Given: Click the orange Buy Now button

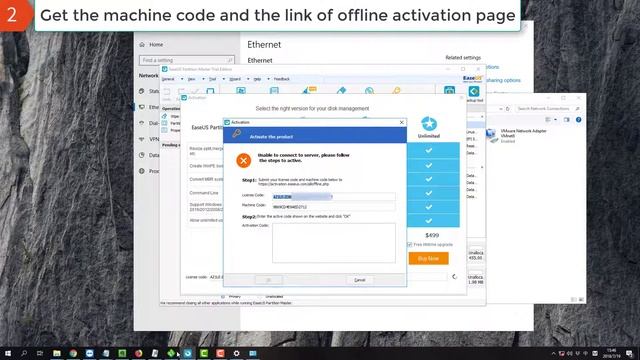Looking at the screenshot, I should tap(428, 258).
